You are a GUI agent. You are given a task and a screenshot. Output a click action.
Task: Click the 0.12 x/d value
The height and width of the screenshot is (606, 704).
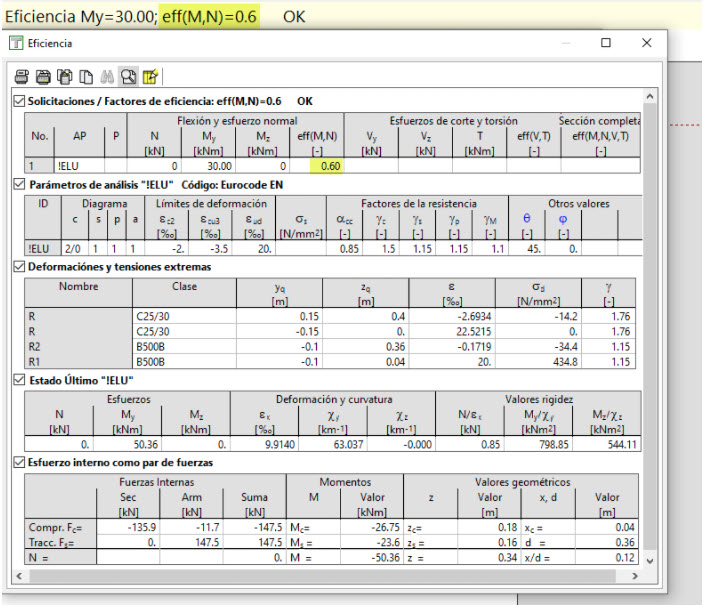(607, 558)
